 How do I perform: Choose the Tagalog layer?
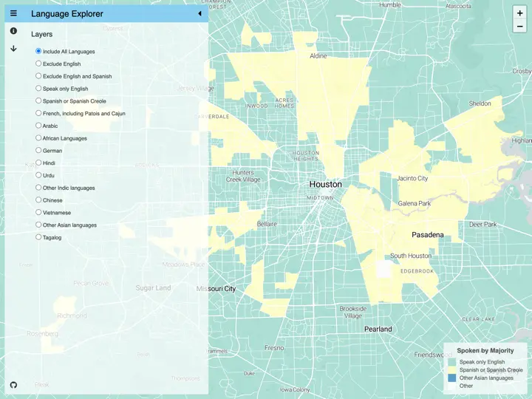(38, 237)
